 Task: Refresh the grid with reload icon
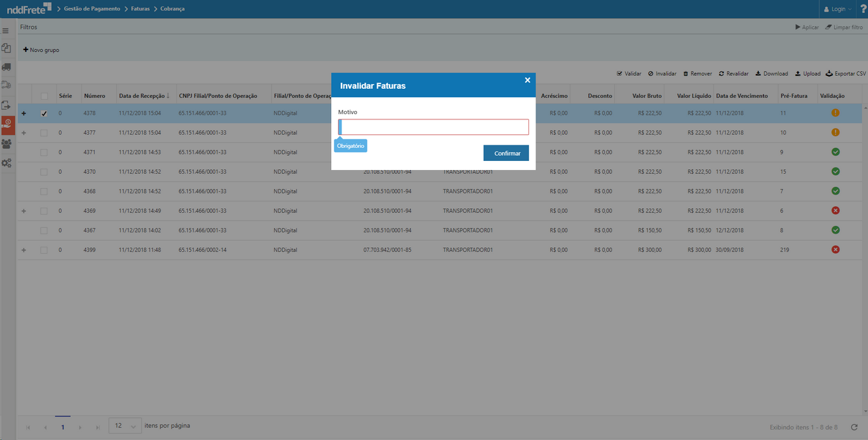click(x=854, y=427)
